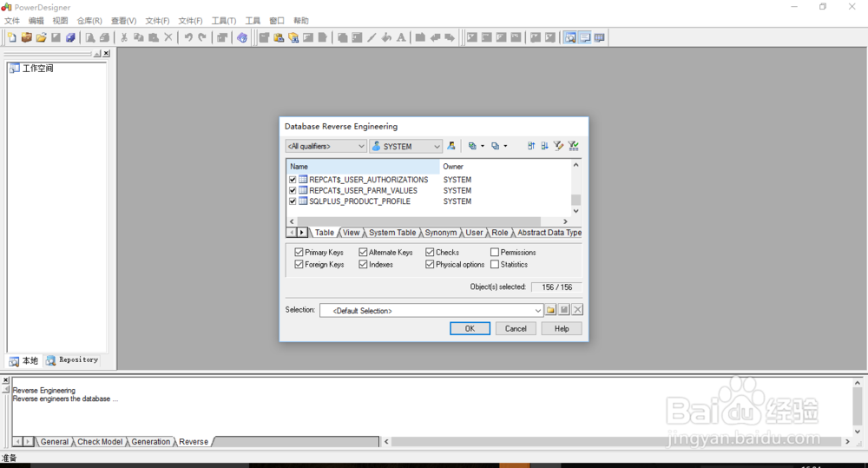Open the Deselect All dropdown arrow
Image resolution: width=868 pixels, height=468 pixels.
tap(505, 146)
